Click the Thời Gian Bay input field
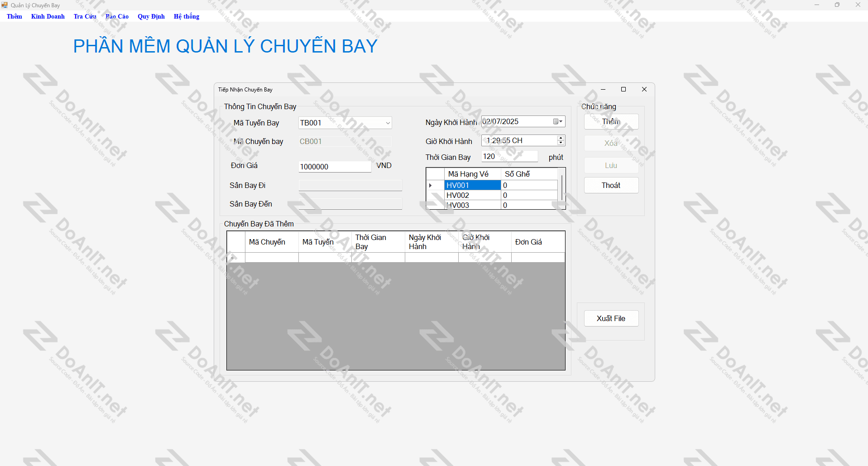This screenshot has height=466, width=868. pos(509,156)
